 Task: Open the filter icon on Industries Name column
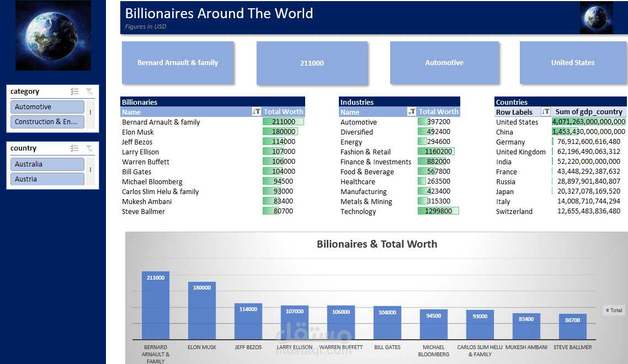[412, 111]
